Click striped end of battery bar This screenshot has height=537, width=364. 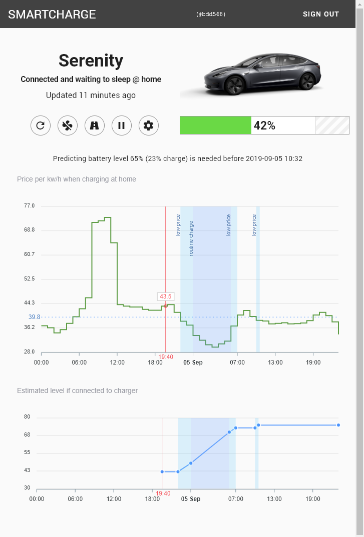332,125
